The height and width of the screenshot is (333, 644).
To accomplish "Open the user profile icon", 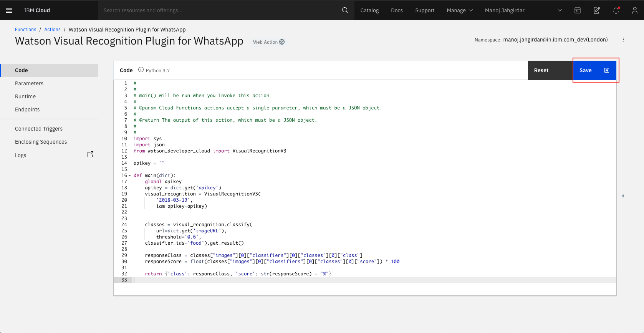I will click(x=635, y=10).
